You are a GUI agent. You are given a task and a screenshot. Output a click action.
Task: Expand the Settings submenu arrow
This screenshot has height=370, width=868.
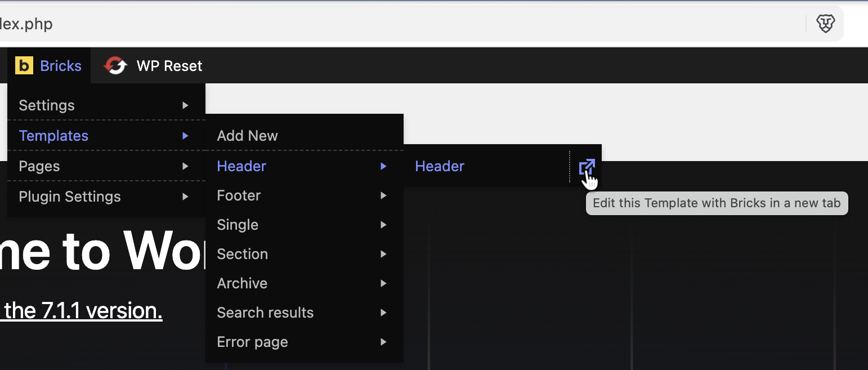click(185, 105)
